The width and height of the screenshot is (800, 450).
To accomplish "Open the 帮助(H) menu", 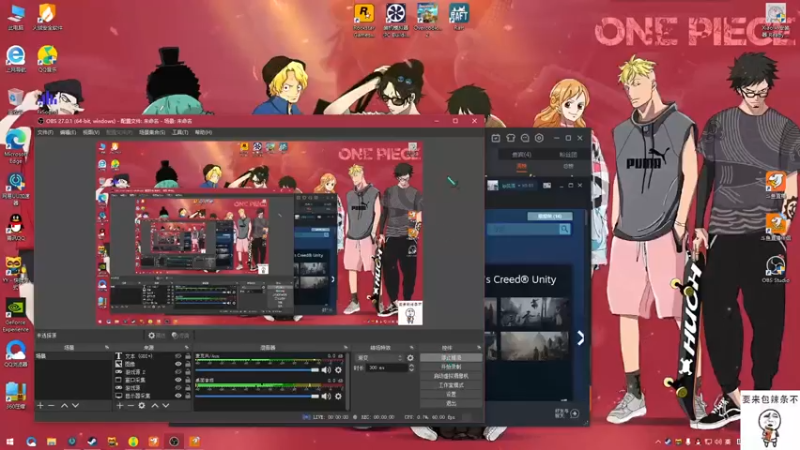I will 203,133.
